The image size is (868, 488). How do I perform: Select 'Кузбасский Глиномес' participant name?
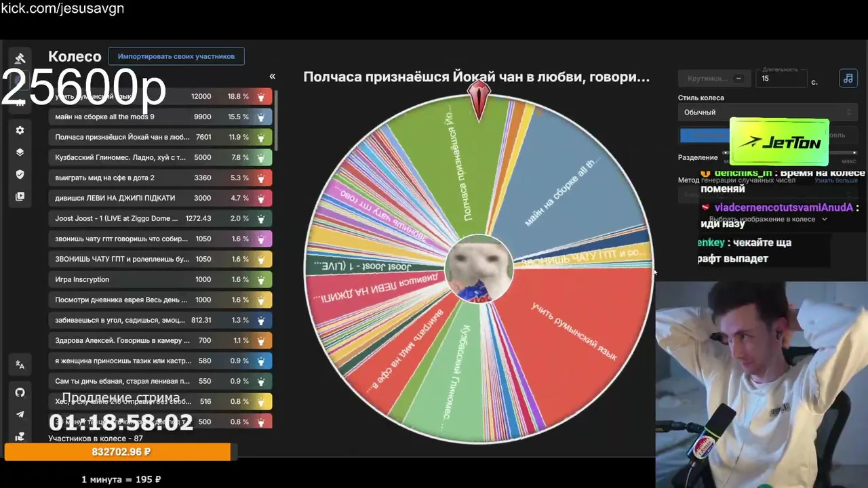(x=120, y=157)
